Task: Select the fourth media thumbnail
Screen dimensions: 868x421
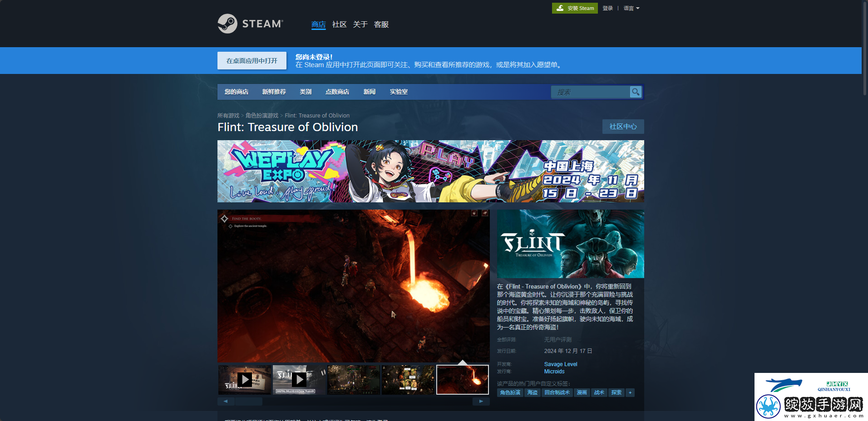Action: pos(408,380)
